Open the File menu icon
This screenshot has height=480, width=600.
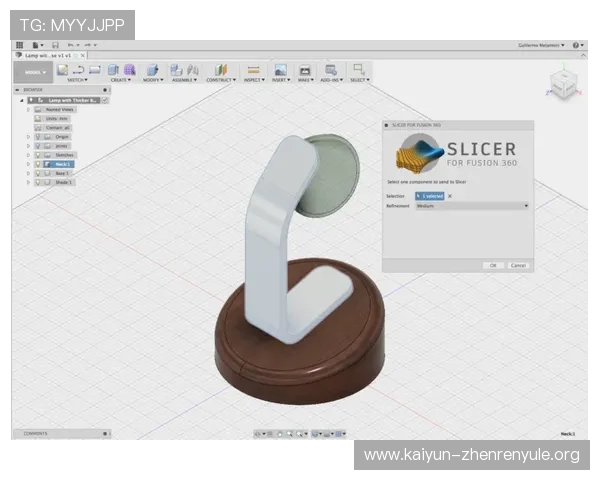coord(36,45)
